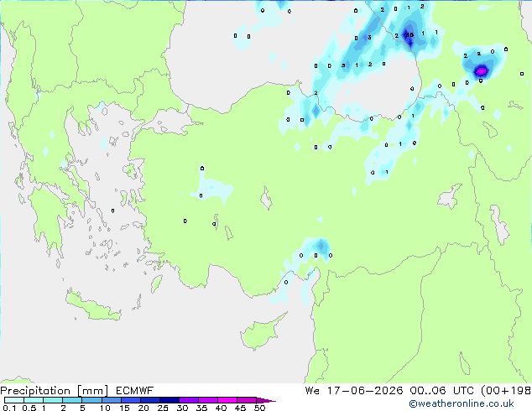The height and width of the screenshot is (411, 532).
Task: Click the legend arrow tip beyond 50
Action: 266,400
